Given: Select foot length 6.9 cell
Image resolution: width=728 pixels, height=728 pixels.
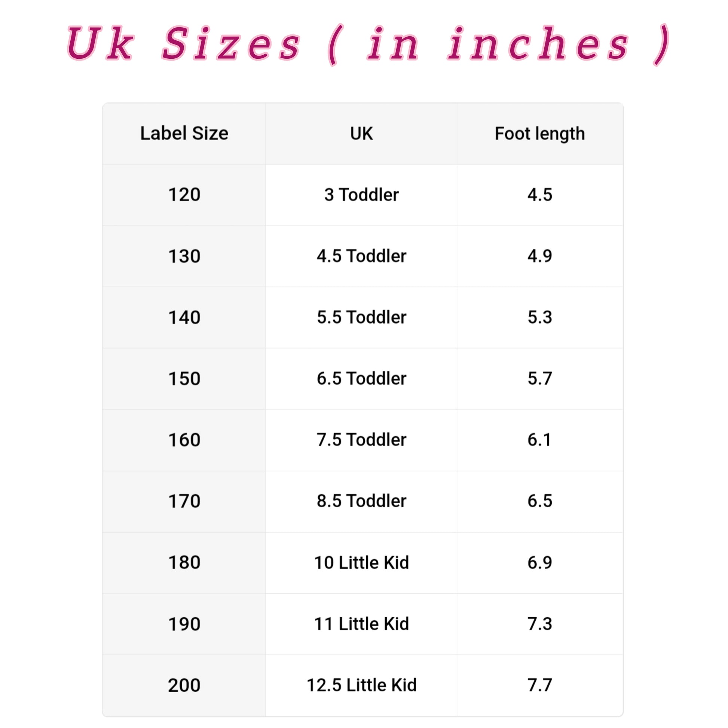Looking at the screenshot, I should click(540, 563).
